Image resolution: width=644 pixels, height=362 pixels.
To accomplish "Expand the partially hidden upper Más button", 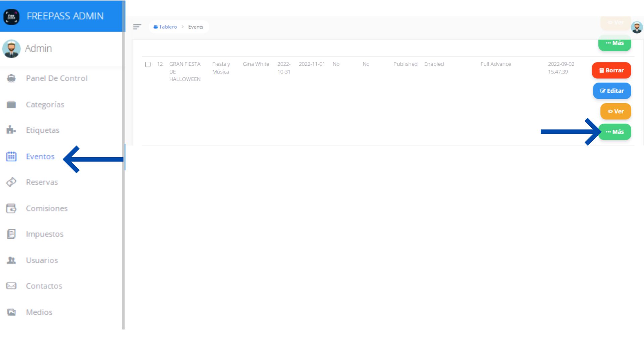I will coord(614,44).
